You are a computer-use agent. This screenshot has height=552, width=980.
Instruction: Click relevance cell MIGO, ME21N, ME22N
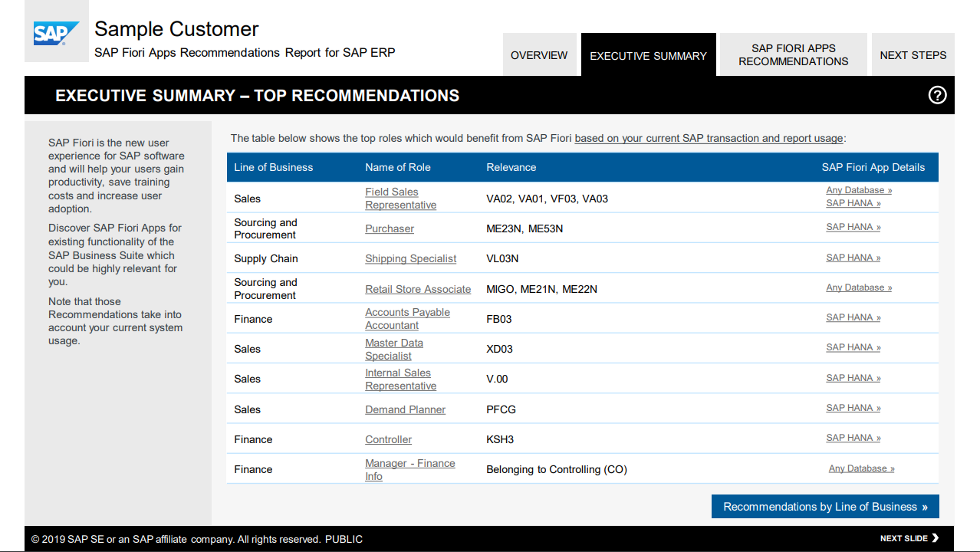[x=541, y=289]
